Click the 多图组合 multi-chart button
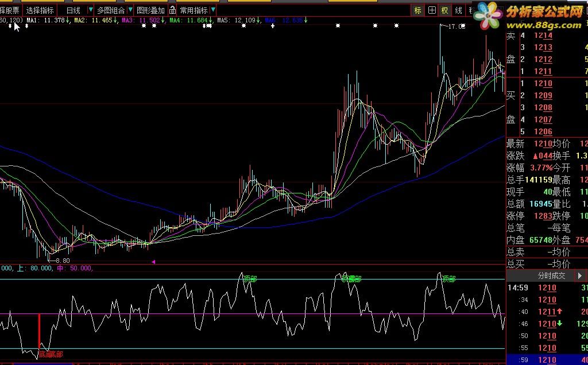The image size is (588, 365). pyautogui.click(x=111, y=10)
